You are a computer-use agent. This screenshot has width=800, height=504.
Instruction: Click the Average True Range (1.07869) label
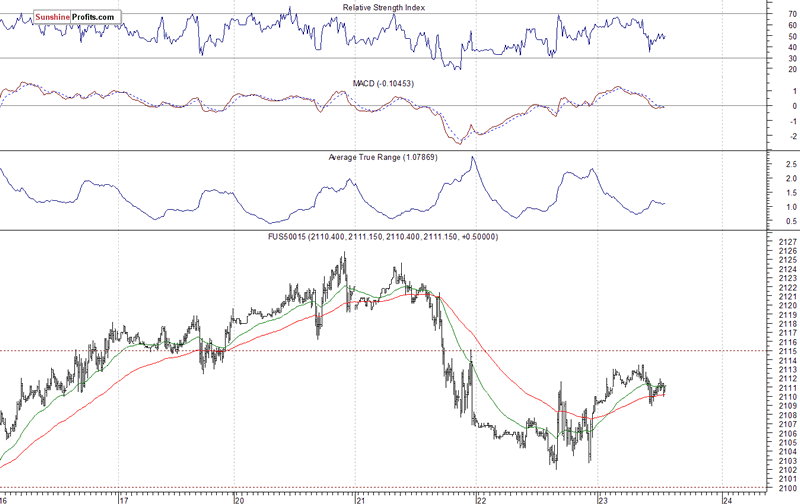[383, 157]
